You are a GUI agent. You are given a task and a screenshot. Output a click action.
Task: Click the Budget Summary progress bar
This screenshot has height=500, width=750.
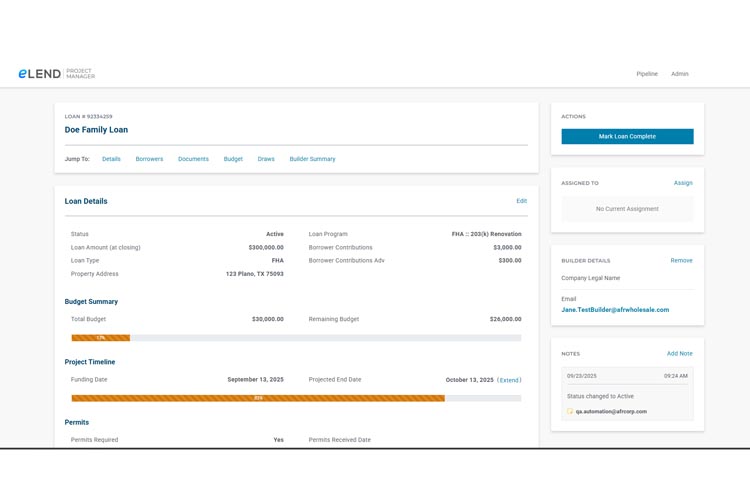point(296,338)
